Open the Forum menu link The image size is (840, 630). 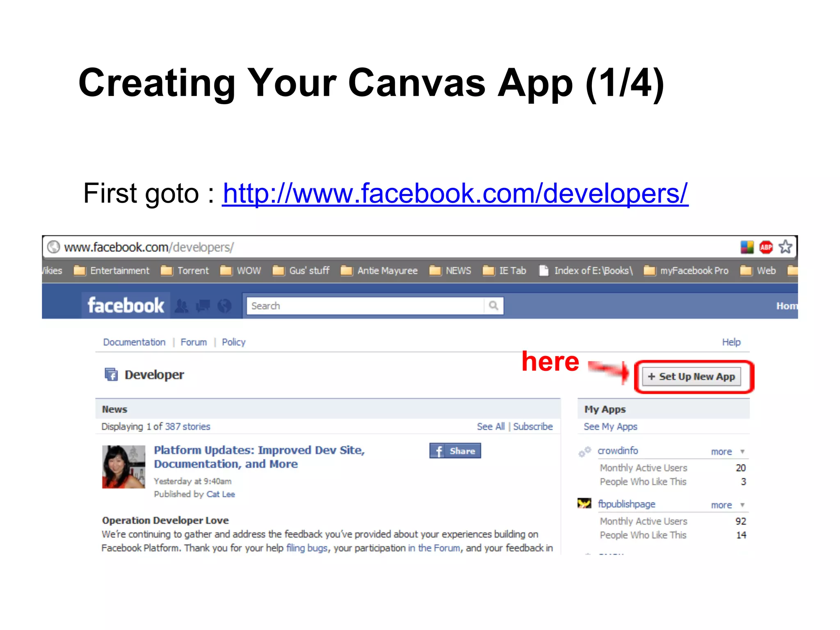click(x=194, y=342)
